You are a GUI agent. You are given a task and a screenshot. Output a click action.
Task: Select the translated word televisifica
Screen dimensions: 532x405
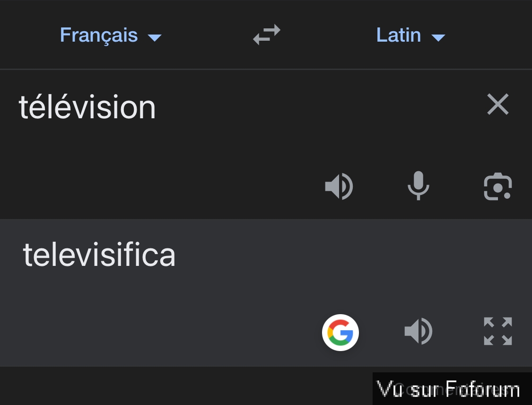point(99,255)
